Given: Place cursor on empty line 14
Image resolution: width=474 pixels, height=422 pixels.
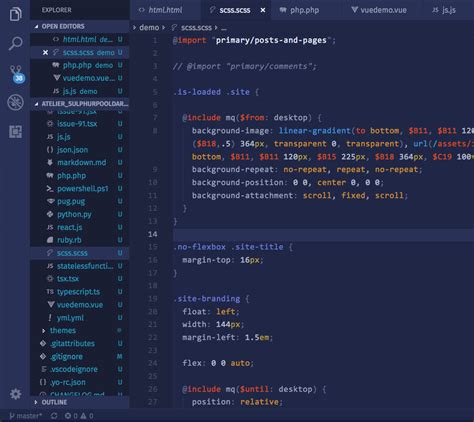Looking at the screenshot, I should coord(323,234).
